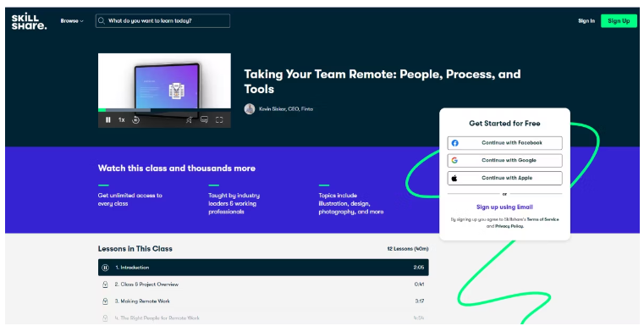Click the 'Get unlimited access to every class' text
Screen dimensions: 644x326
coord(129,199)
